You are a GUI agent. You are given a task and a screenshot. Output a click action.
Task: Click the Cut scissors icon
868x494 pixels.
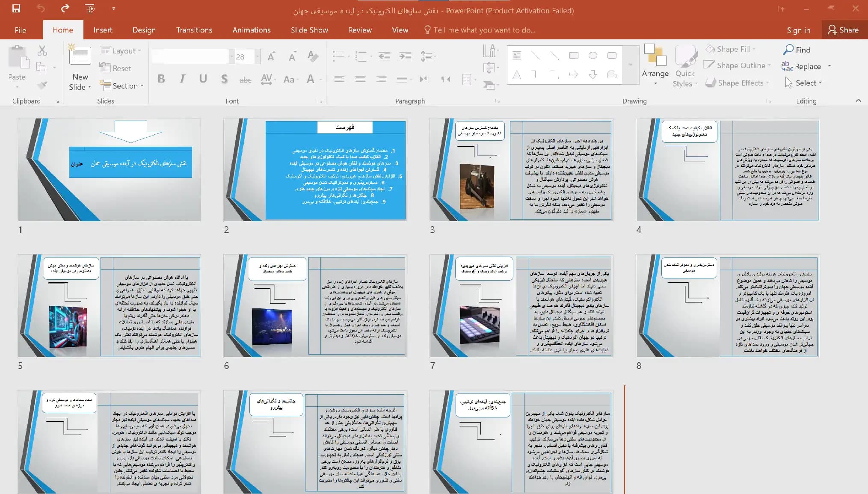pyautogui.click(x=42, y=50)
